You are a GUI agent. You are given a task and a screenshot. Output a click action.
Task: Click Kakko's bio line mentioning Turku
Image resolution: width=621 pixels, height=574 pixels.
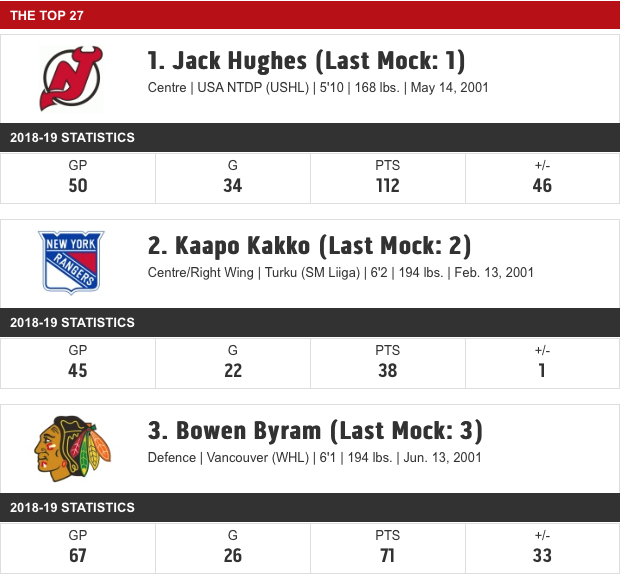coord(341,273)
